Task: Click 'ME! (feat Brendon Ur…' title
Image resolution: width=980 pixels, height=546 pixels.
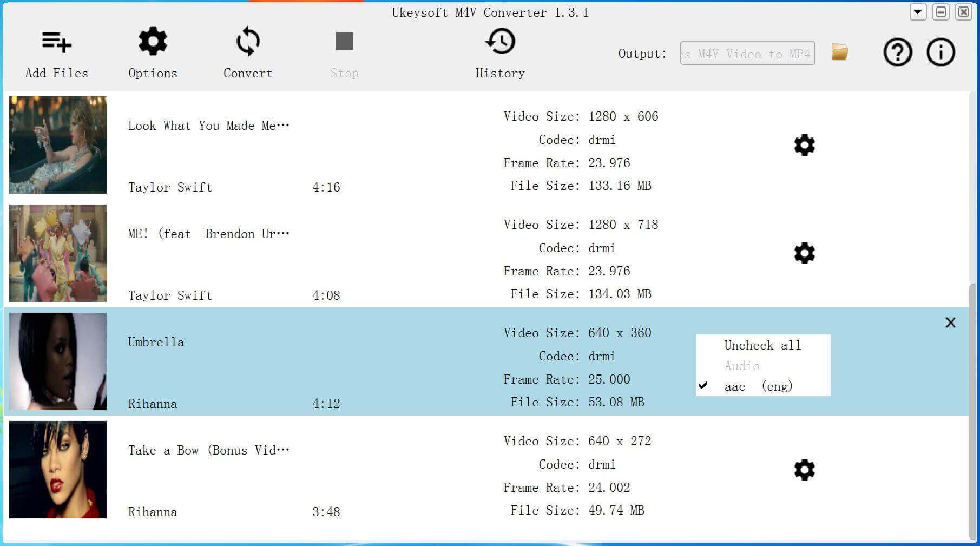Action: point(209,234)
